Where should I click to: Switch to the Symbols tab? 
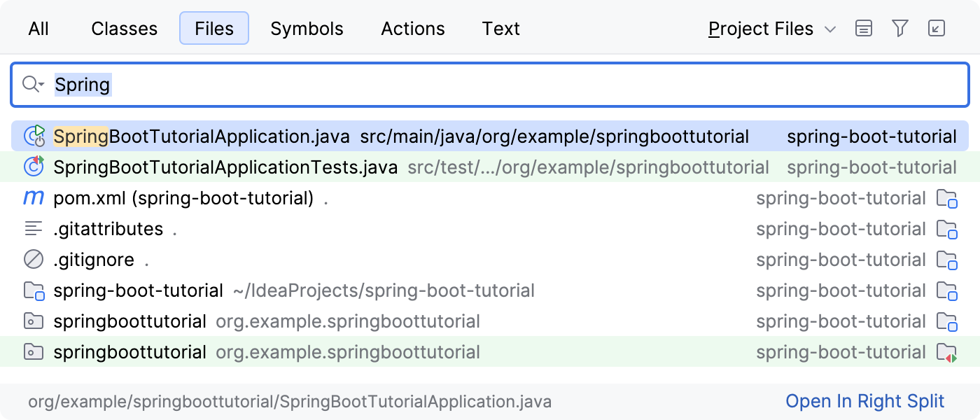[307, 29]
